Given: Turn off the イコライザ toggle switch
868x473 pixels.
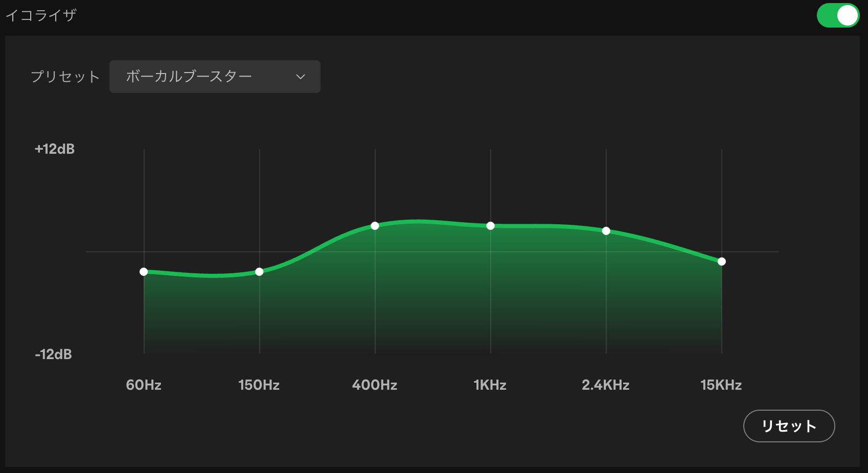Looking at the screenshot, I should point(837,16).
